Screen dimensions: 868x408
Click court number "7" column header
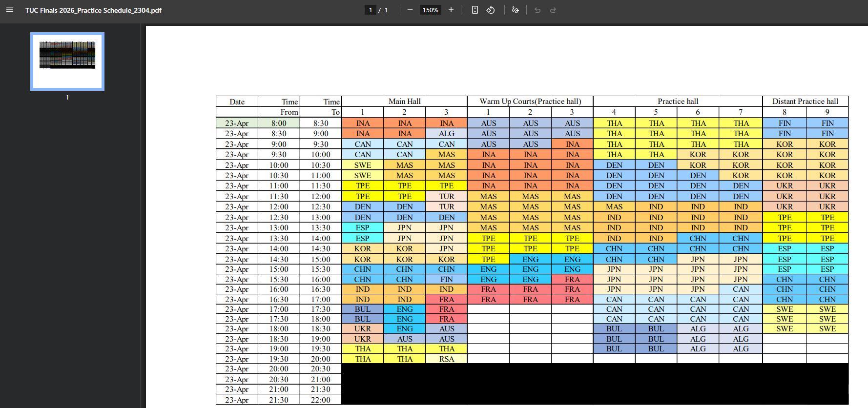coord(740,112)
